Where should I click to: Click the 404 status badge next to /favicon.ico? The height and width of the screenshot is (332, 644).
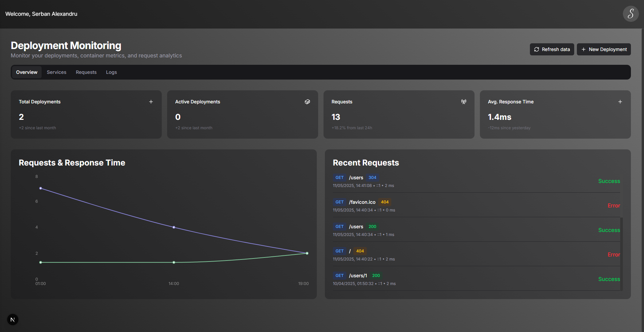point(385,202)
